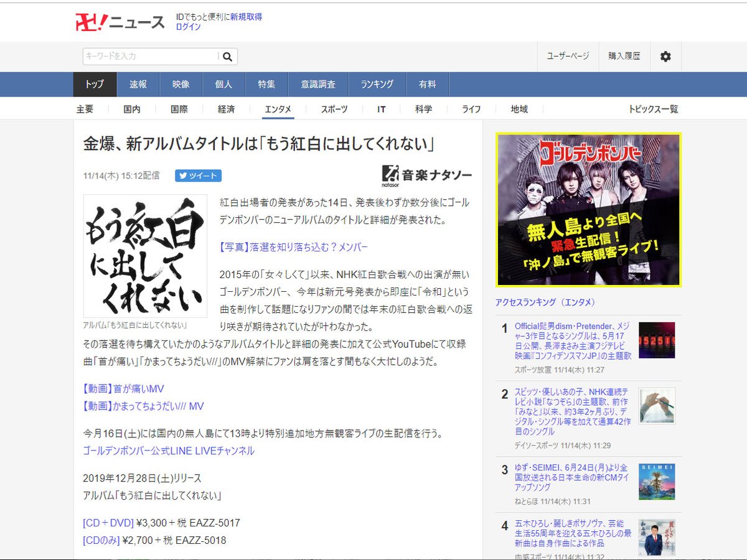747x560 pixels.
Task: Go to the 経済 category
Action: (x=227, y=109)
